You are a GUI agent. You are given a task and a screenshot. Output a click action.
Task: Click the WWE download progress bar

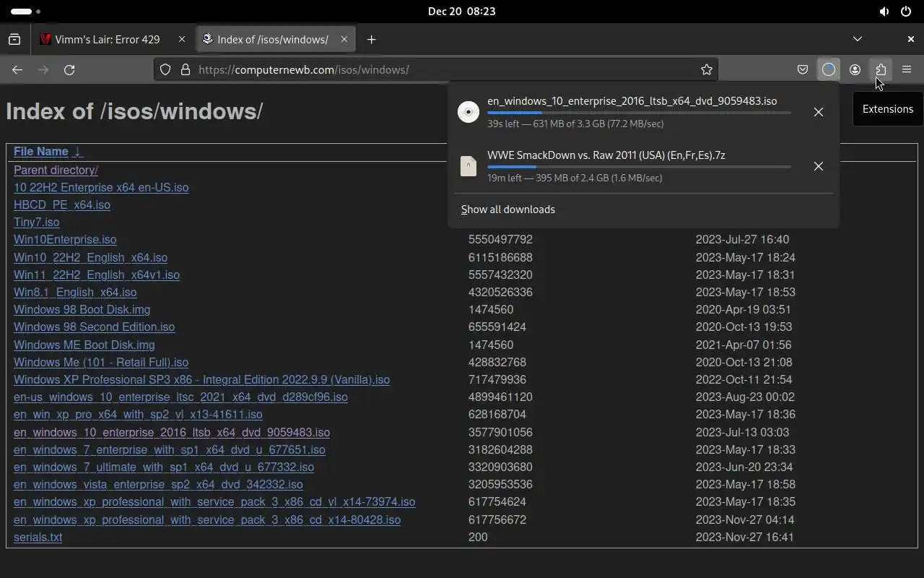(x=639, y=167)
